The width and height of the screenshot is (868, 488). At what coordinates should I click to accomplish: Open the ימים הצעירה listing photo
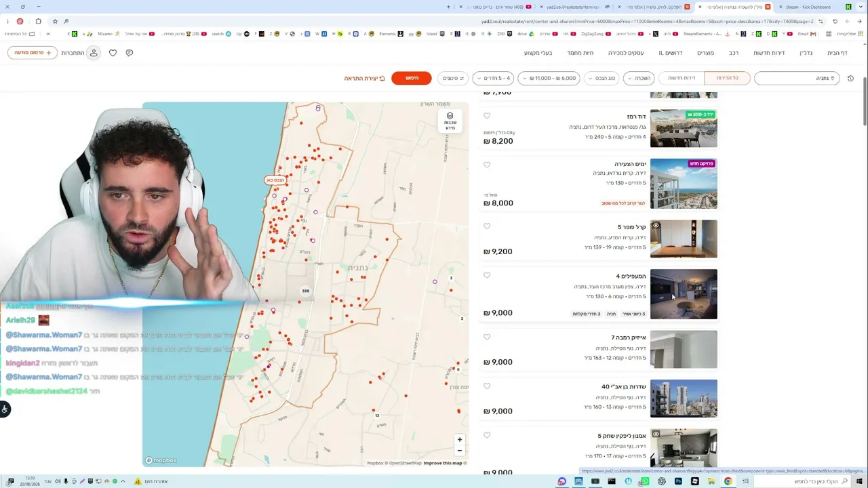point(684,184)
